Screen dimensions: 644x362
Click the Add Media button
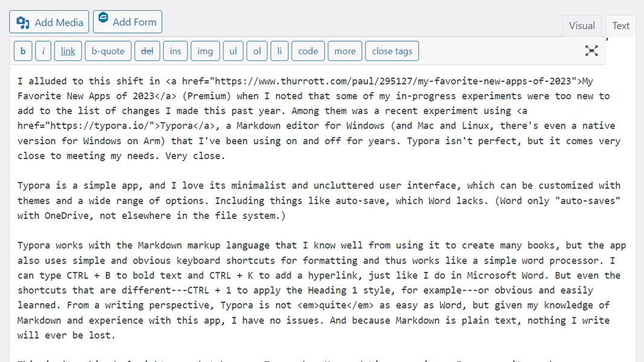point(49,22)
